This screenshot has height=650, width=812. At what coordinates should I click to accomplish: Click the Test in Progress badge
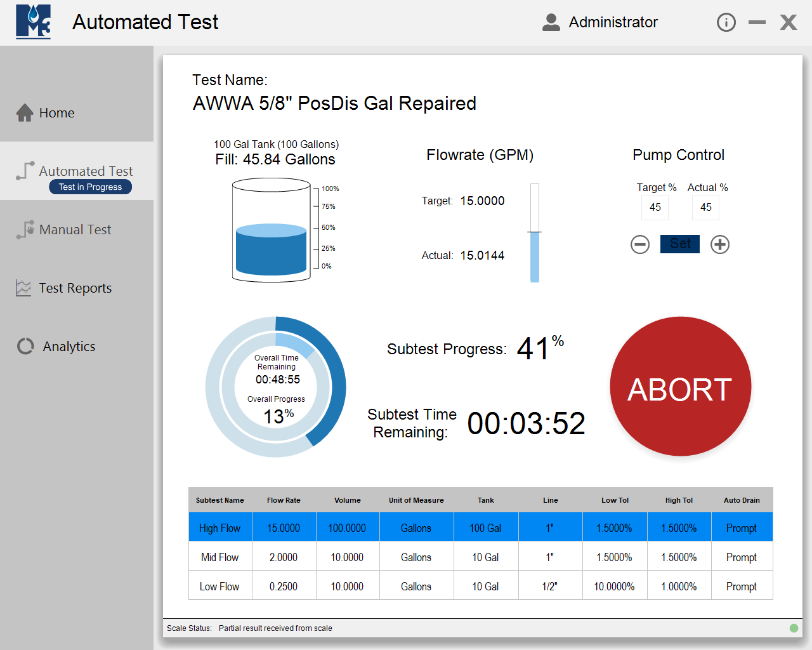pyautogui.click(x=90, y=186)
